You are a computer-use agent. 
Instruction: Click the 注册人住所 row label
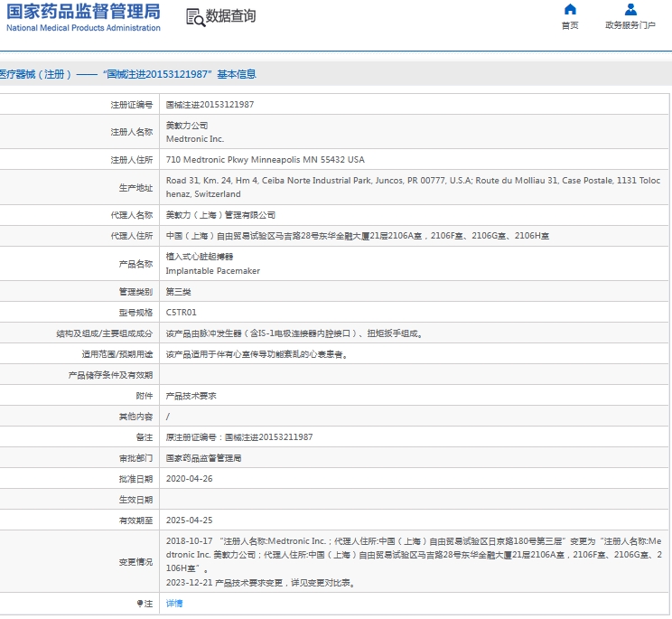[x=131, y=159]
